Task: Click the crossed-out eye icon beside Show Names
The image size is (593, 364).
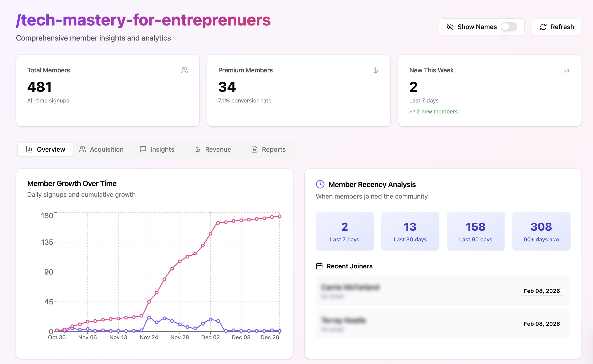Action: pyautogui.click(x=450, y=27)
